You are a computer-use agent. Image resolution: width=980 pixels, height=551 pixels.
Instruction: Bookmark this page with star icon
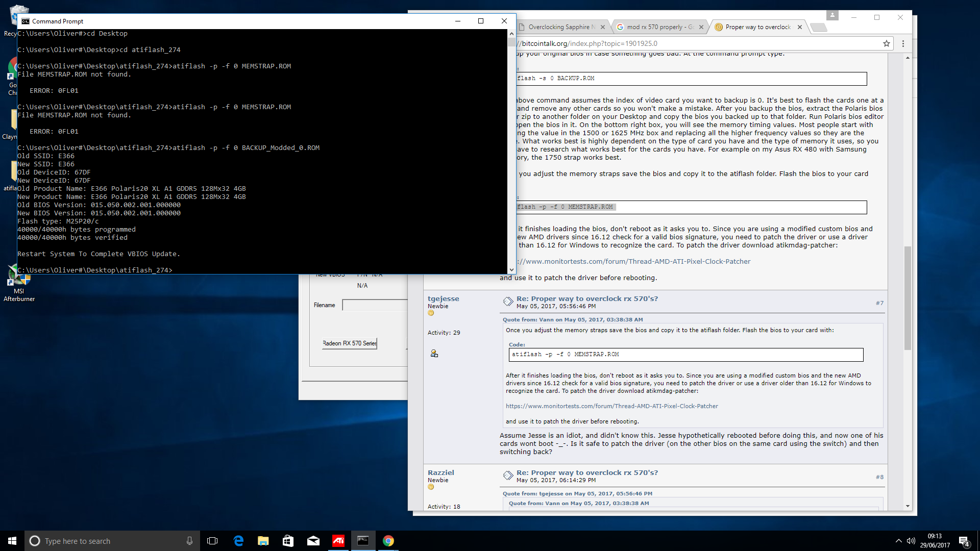[x=887, y=43]
